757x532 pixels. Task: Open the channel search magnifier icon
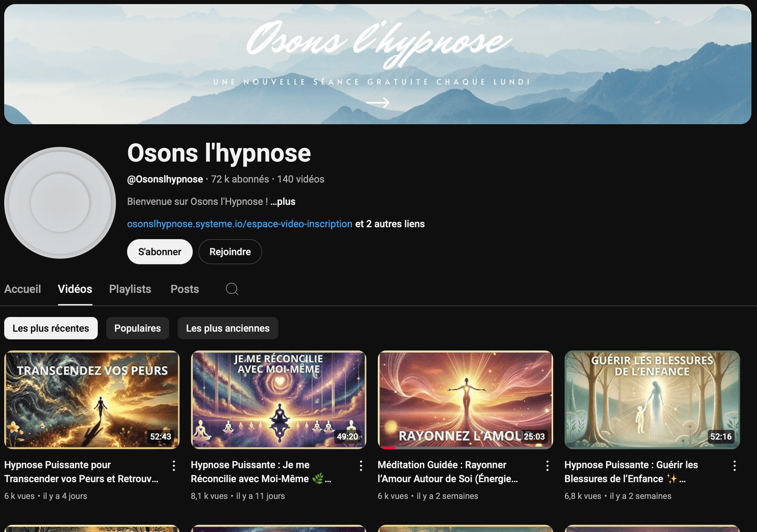pyautogui.click(x=232, y=289)
